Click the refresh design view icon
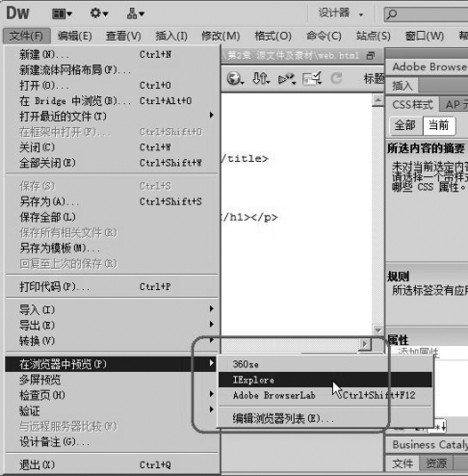 tap(336, 78)
